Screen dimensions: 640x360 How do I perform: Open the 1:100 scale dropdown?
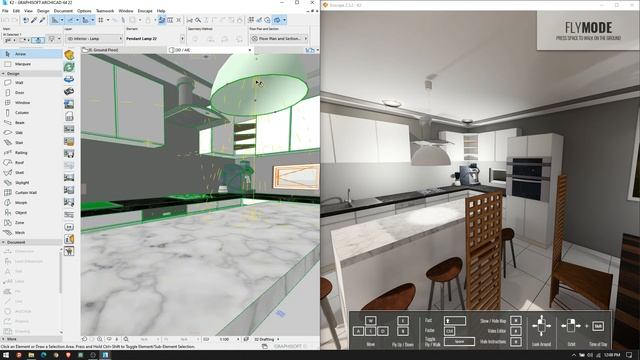click(238, 339)
